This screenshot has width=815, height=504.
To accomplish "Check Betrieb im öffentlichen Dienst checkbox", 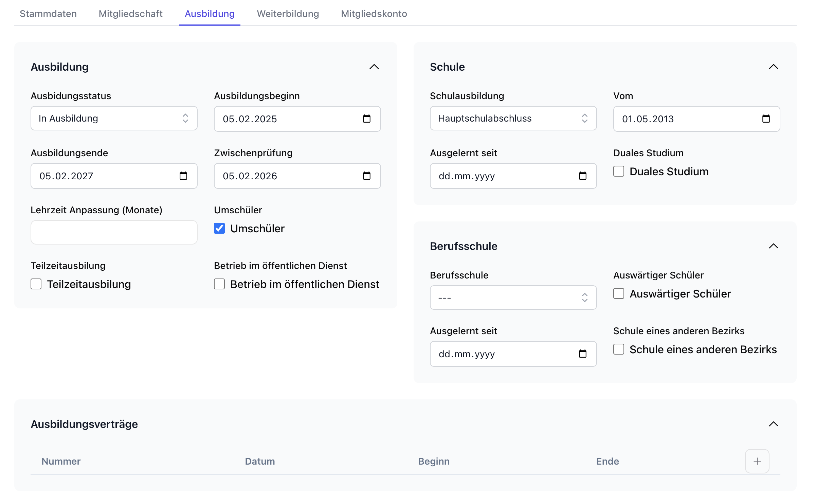I will coord(219,284).
